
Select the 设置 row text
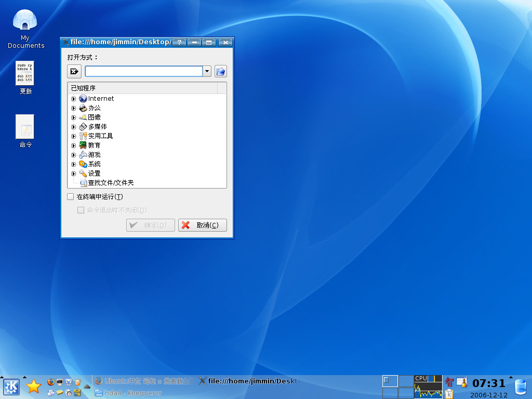(x=95, y=174)
